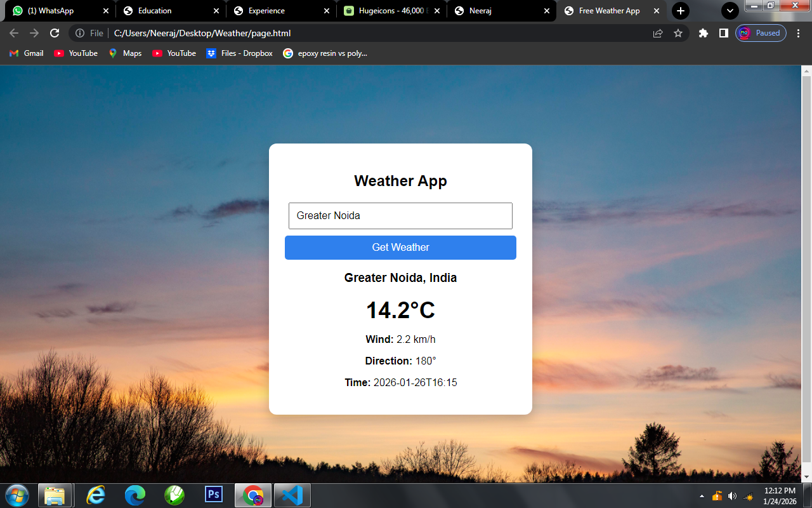Open the Gmail bookmark link
The height and width of the screenshot is (508, 812).
click(x=25, y=53)
